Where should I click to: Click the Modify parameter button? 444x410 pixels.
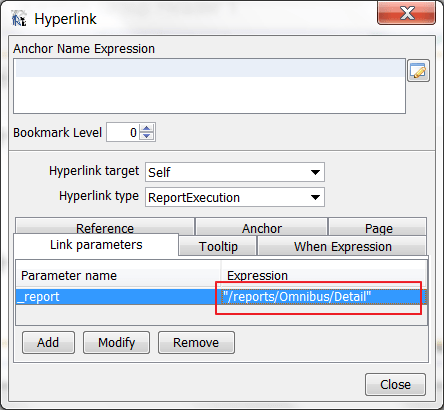pos(116,342)
